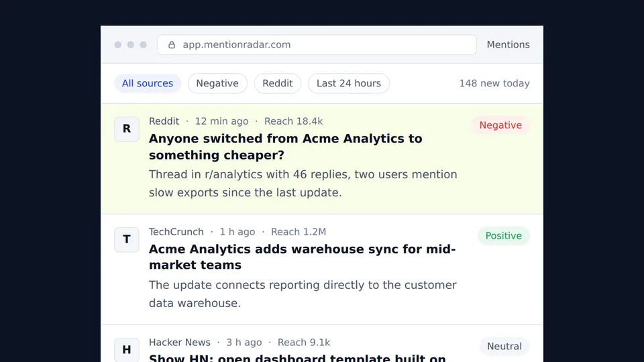Open the Reddit source avatar R
This screenshot has width=644, height=362.
(127, 129)
